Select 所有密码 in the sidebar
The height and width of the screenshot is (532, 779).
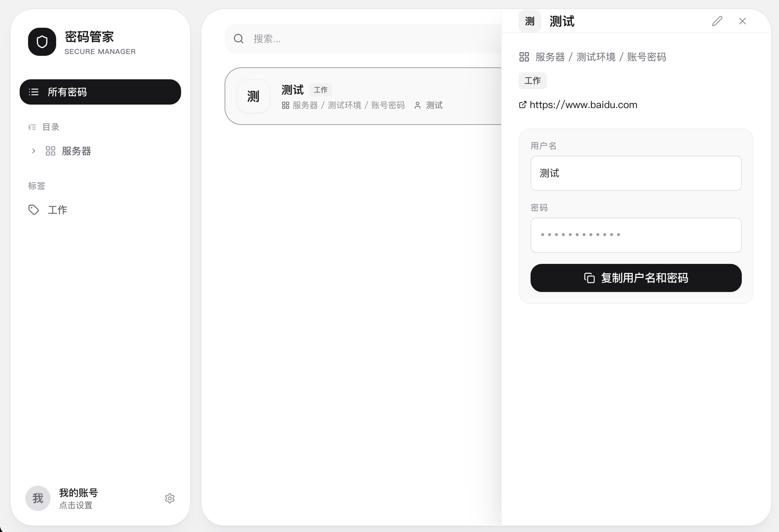click(100, 92)
